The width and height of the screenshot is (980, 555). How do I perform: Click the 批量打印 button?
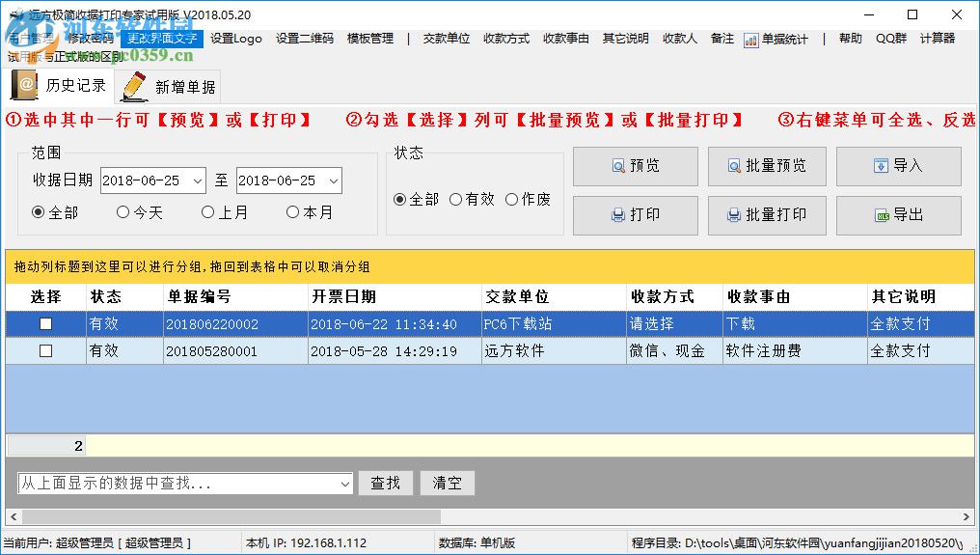click(x=767, y=216)
